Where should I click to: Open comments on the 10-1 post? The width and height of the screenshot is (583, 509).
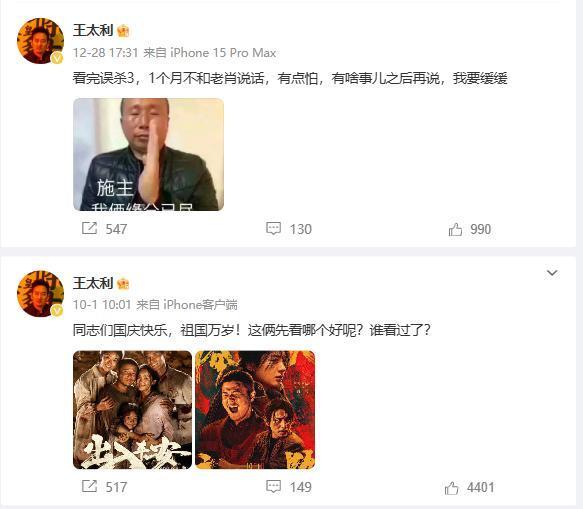(x=273, y=486)
